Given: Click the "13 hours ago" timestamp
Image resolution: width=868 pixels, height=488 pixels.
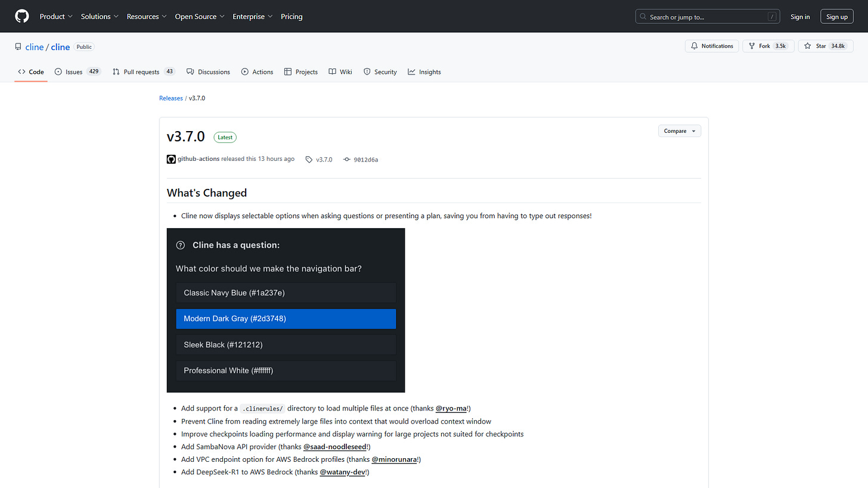Looking at the screenshot, I should (x=276, y=159).
